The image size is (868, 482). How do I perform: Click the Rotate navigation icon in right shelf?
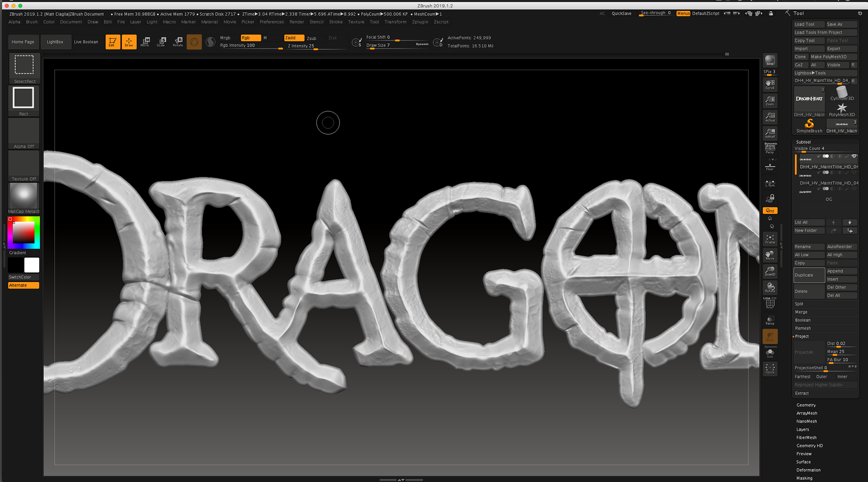click(x=770, y=288)
